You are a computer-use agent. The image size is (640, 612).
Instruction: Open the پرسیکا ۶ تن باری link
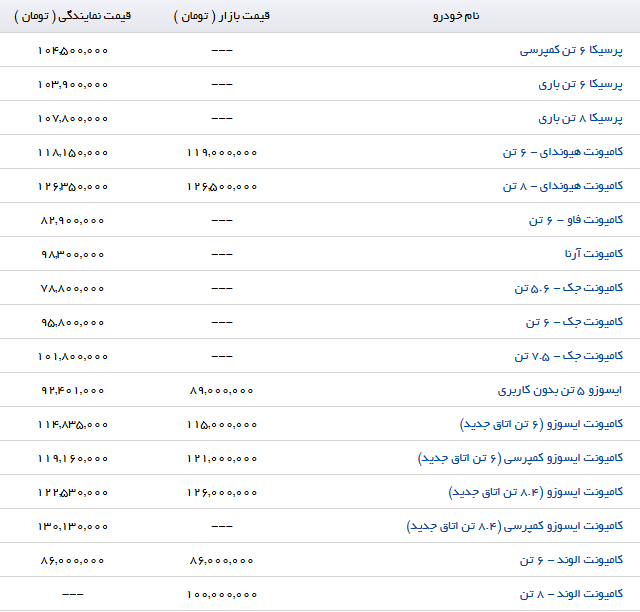(x=580, y=85)
